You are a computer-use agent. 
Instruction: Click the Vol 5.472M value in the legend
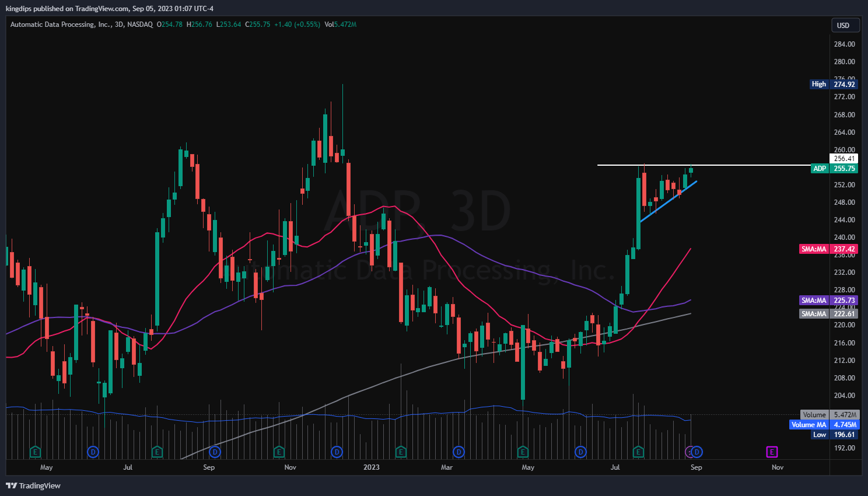[x=341, y=25]
